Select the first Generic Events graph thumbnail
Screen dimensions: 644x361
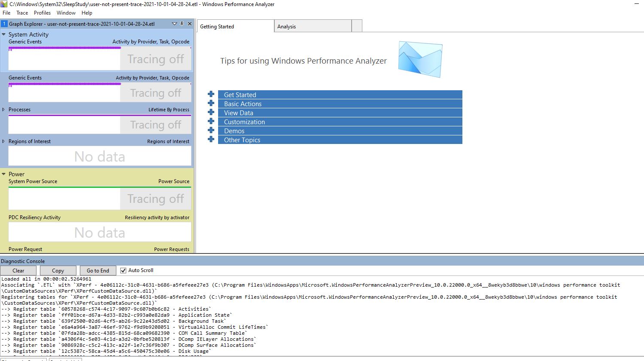point(100,58)
